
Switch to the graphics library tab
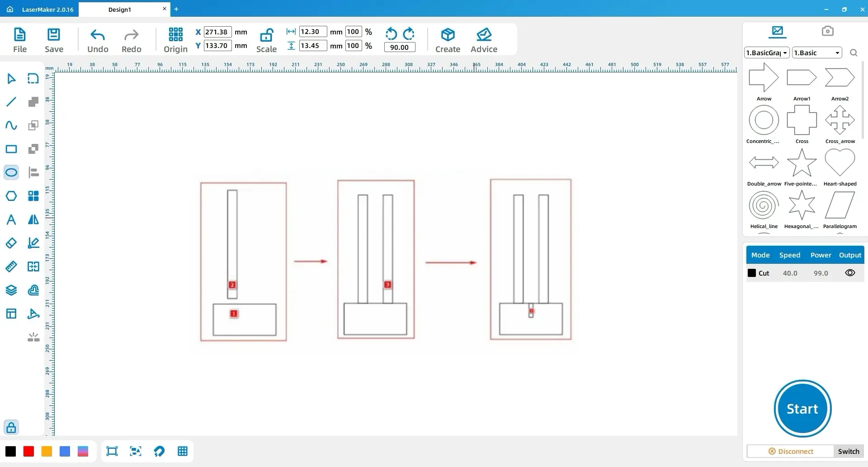click(x=778, y=31)
